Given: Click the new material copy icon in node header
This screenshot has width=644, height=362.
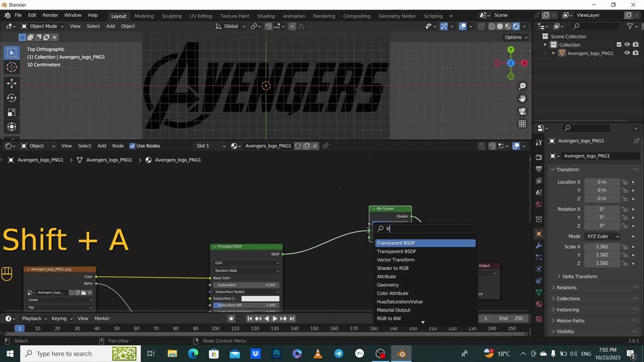Looking at the screenshot, I should 306,146.
